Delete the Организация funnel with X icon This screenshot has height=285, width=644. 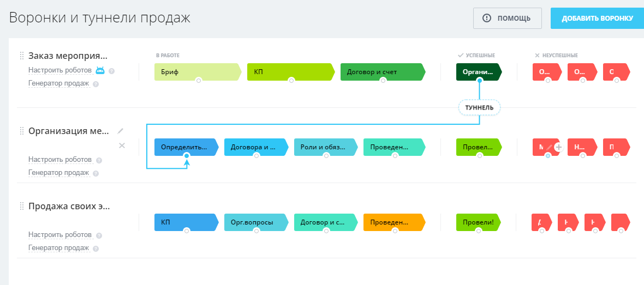122,145
